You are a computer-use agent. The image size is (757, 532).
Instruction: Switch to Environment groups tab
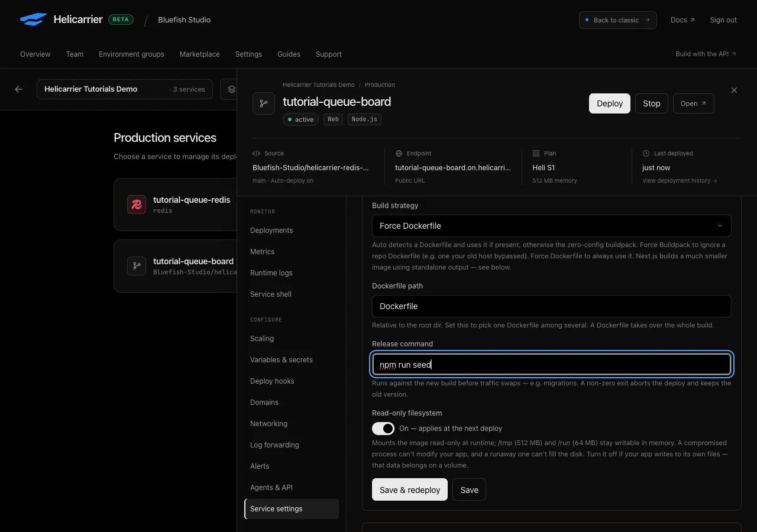131,54
